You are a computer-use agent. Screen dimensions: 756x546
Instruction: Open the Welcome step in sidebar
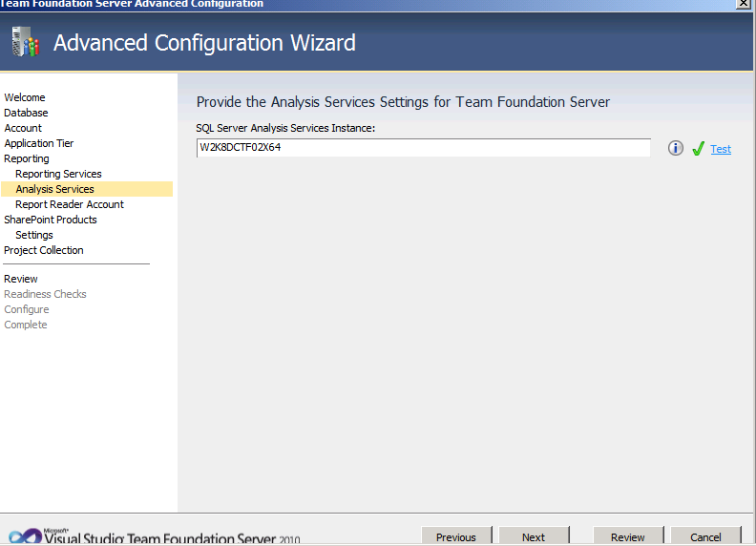click(25, 97)
